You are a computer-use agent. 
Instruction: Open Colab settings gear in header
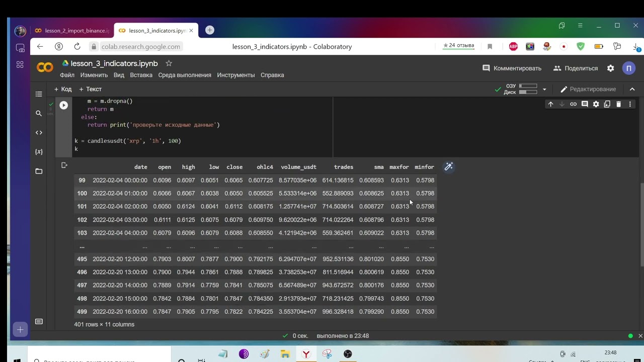(x=610, y=68)
